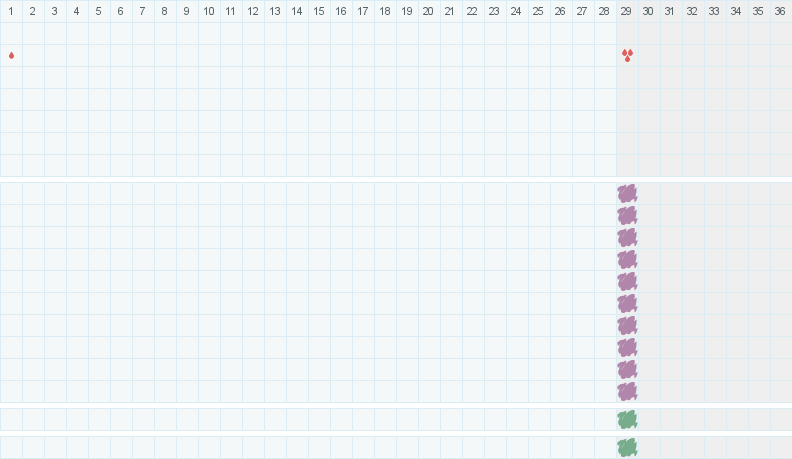
Task: Click day 21 column header
Action: coord(450,11)
